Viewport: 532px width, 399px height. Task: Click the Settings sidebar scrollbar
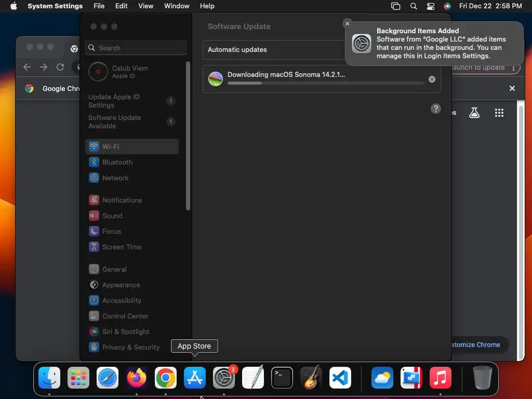click(x=188, y=136)
